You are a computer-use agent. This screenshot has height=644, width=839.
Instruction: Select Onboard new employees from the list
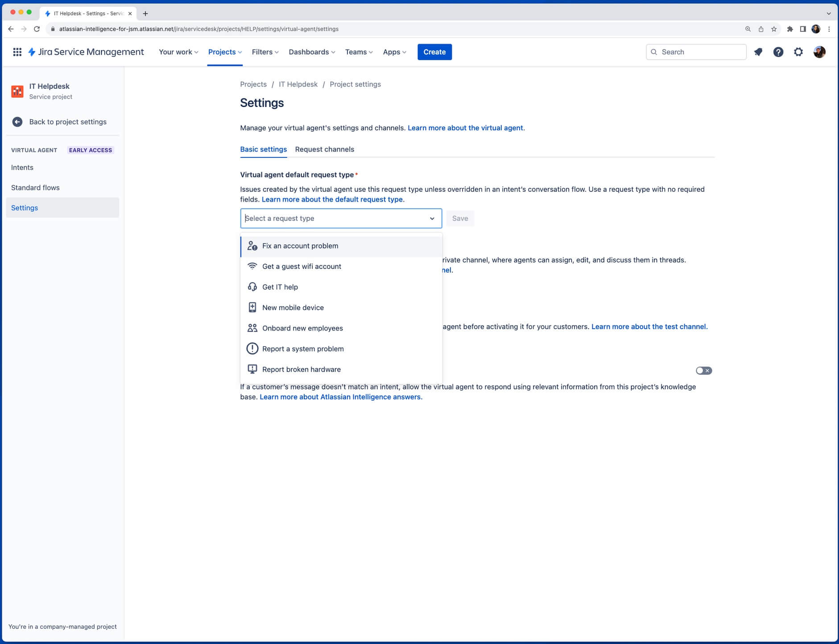click(302, 328)
